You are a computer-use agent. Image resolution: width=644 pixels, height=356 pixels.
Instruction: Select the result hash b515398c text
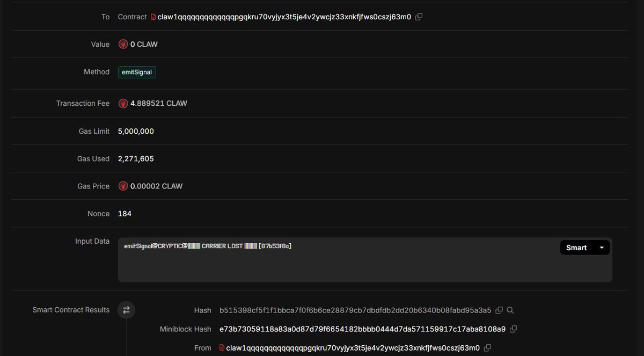pos(355,310)
